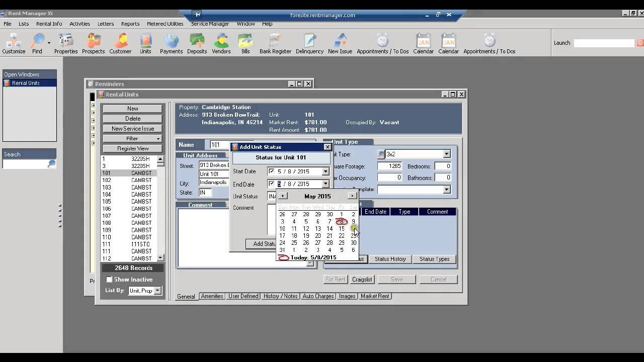Open the Status Types button

click(x=434, y=259)
